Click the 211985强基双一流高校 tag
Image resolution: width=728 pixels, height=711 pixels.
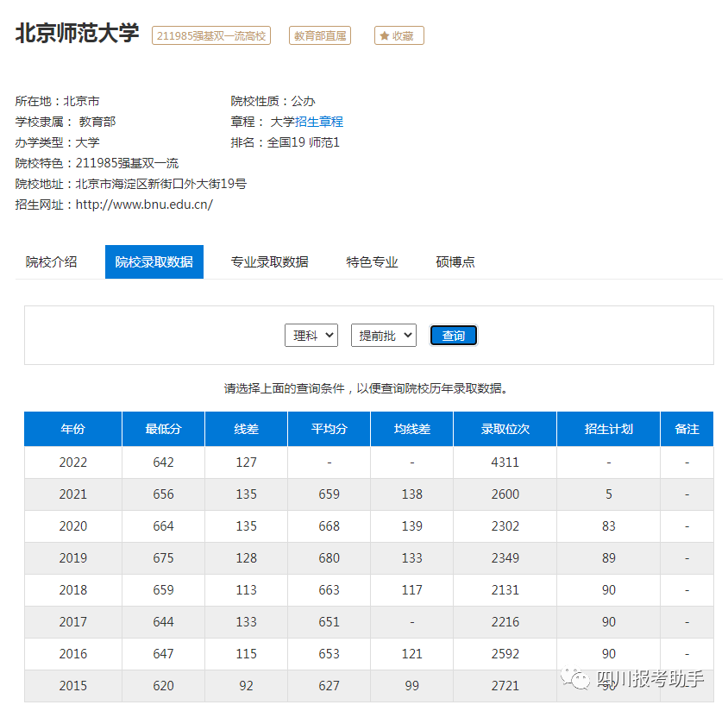(x=210, y=35)
